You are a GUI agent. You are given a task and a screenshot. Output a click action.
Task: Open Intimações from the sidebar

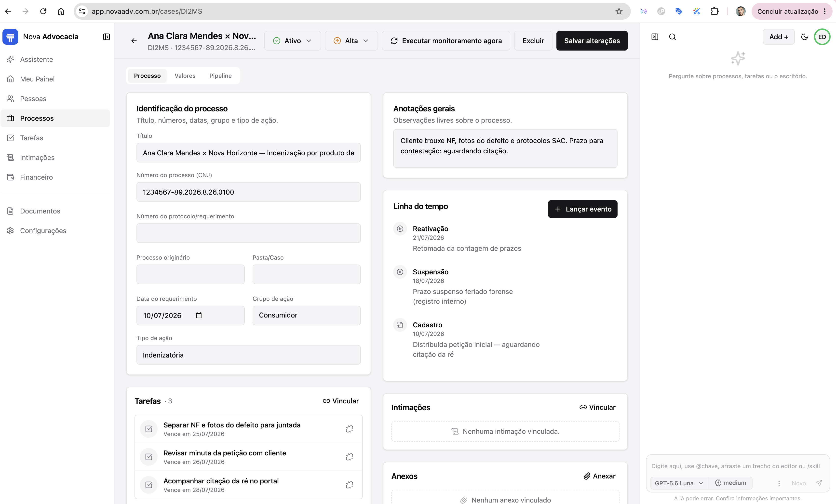coord(55,157)
